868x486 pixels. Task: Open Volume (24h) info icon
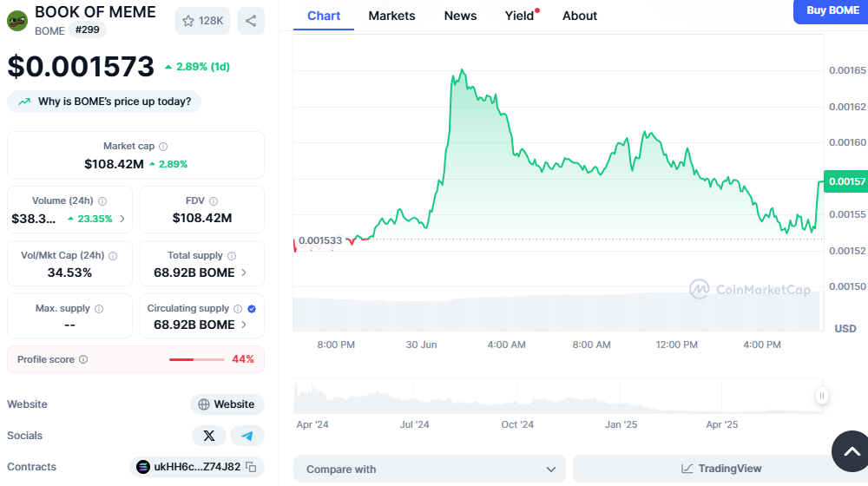coord(102,201)
